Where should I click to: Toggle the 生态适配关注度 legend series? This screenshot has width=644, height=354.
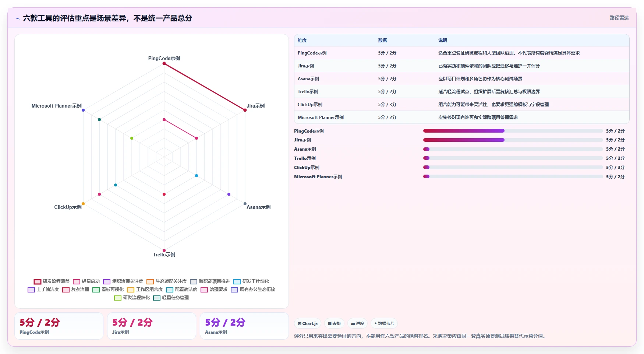pos(166,281)
